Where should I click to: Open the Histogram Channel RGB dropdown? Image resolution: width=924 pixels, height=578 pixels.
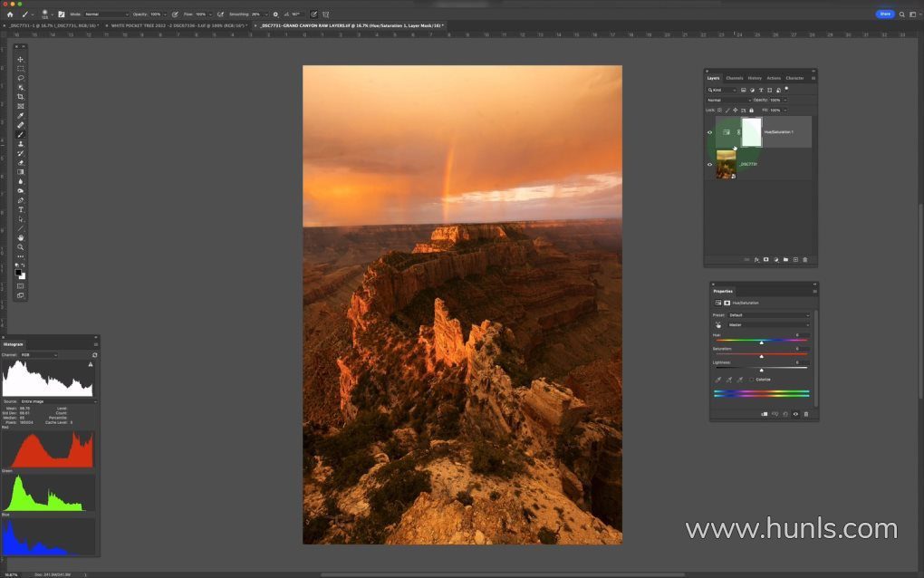pos(39,355)
